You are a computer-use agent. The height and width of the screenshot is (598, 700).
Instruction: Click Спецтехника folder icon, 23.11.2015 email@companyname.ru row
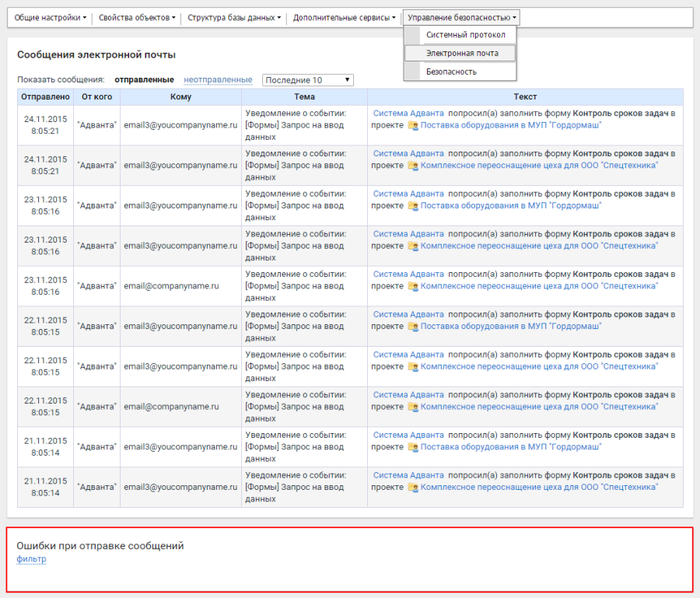click(413, 286)
